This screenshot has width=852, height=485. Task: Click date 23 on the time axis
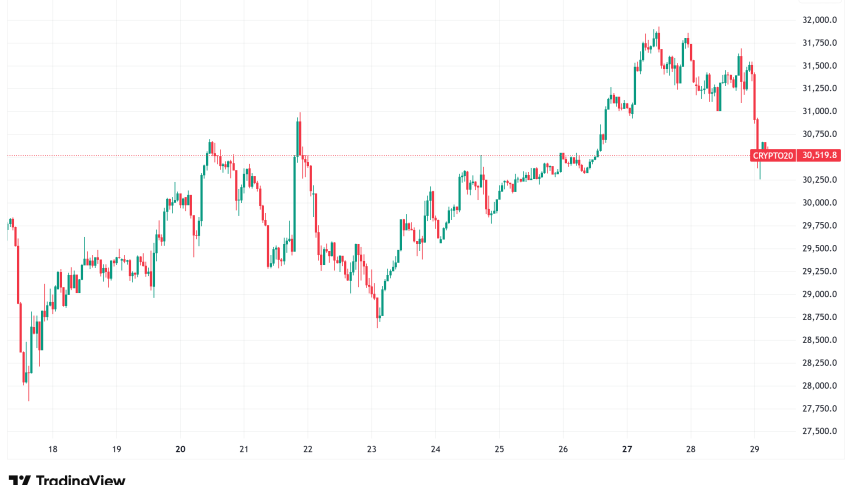[372, 450]
